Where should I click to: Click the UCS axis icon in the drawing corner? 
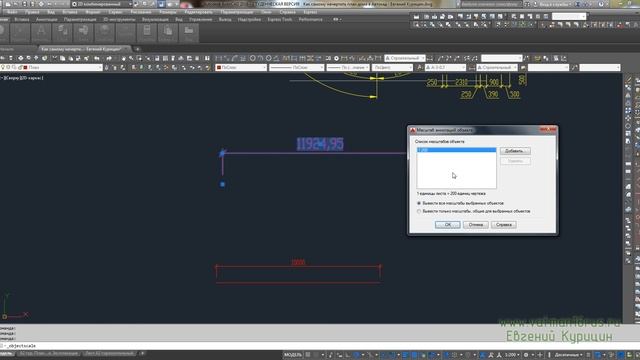click(15, 306)
